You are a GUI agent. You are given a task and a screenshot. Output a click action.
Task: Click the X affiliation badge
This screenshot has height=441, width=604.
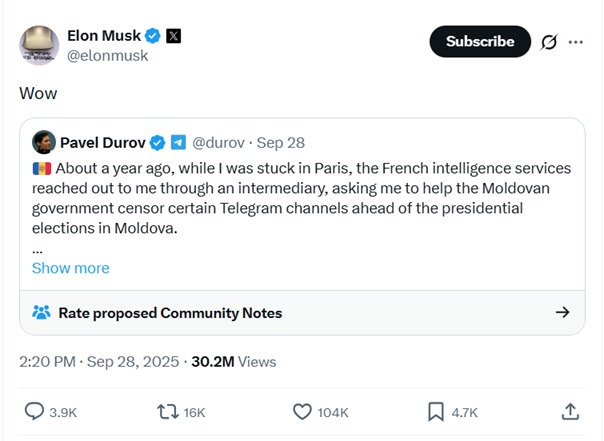click(x=173, y=36)
